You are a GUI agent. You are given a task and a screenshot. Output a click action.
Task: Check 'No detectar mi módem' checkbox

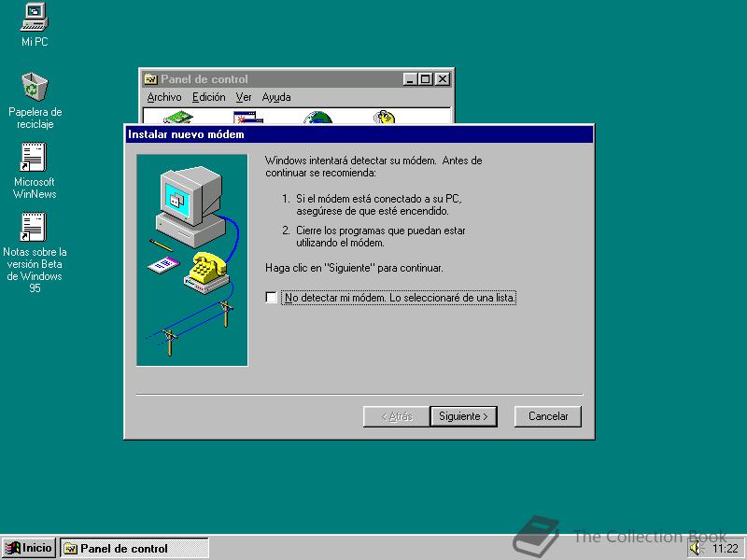271,298
